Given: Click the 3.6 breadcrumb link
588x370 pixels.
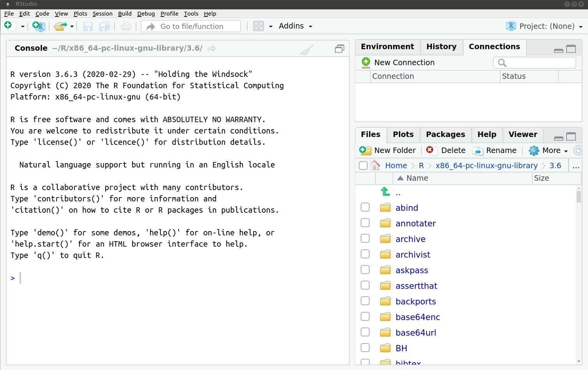Looking at the screenshot, I should (x=555, y=165).
